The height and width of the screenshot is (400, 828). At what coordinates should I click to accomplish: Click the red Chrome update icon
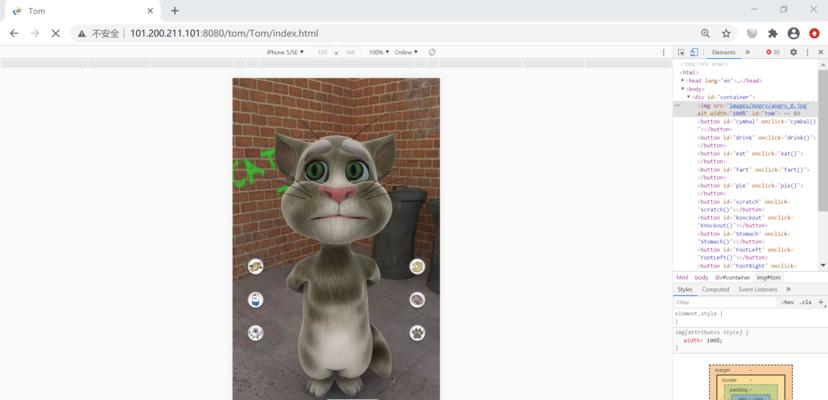pyautogui.click(x=814, y=33)
